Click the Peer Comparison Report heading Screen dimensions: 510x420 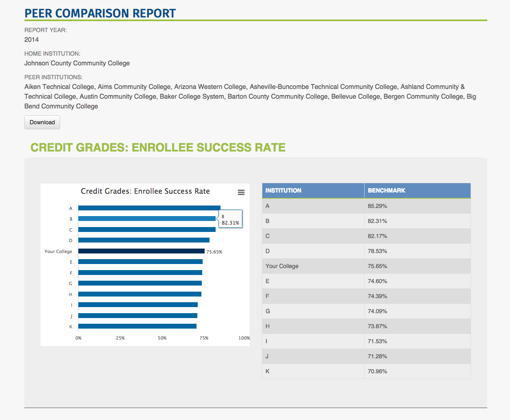click(x=100, y=13)
